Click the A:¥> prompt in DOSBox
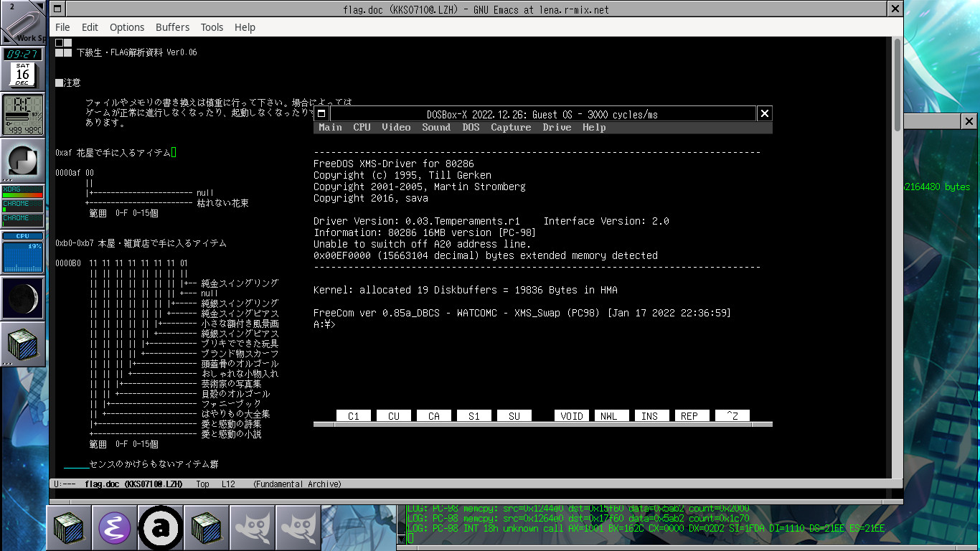The image size is (980, 551). click(324, 324)
